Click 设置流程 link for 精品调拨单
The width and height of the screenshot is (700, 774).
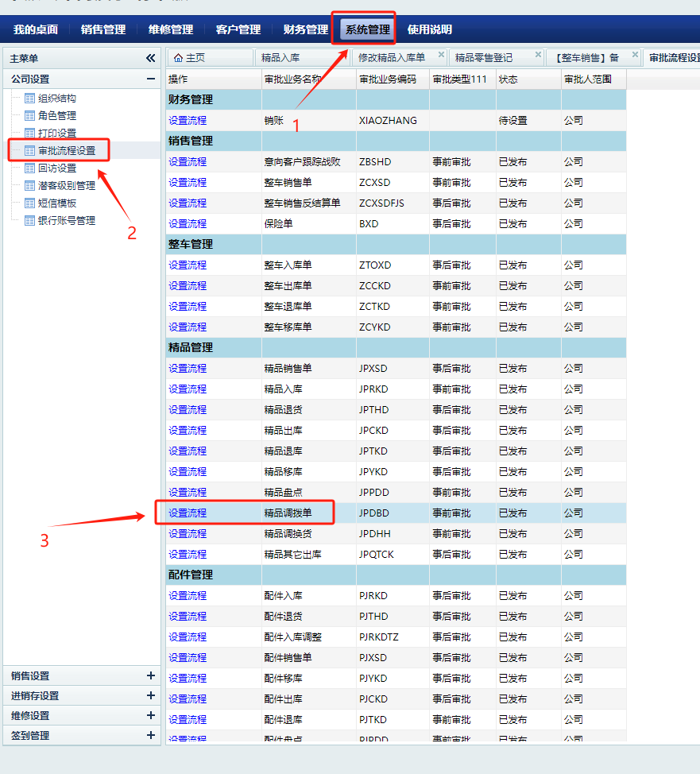[188, 513]
